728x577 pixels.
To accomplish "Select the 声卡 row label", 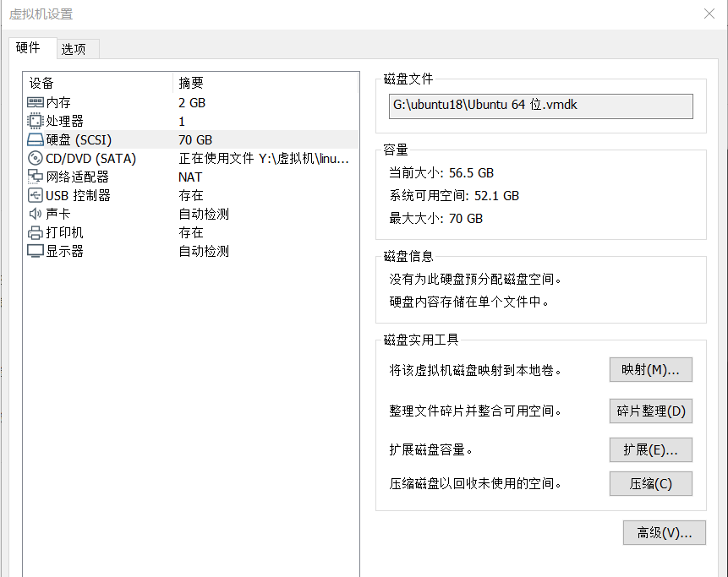I will click(x=58, y=214).
